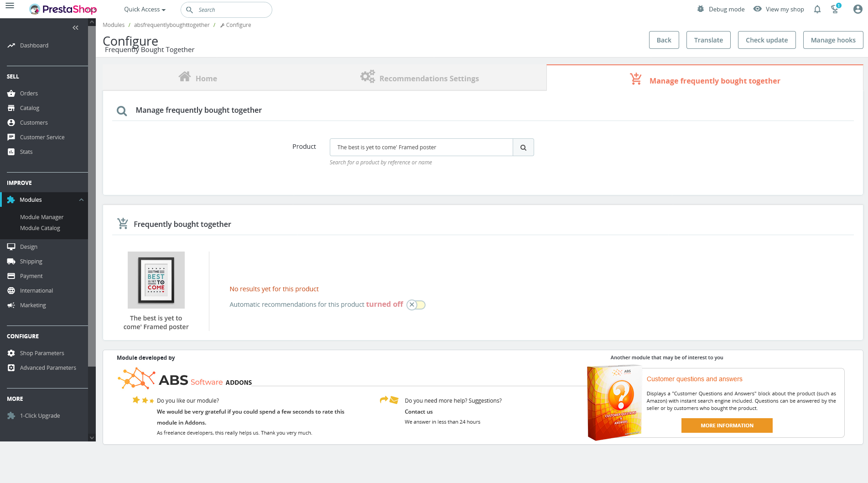The height and width of the screenshot is (483, 868).
Task: Click the Orders basket icon
Action: pyautogui.click(x=11, y=94)
